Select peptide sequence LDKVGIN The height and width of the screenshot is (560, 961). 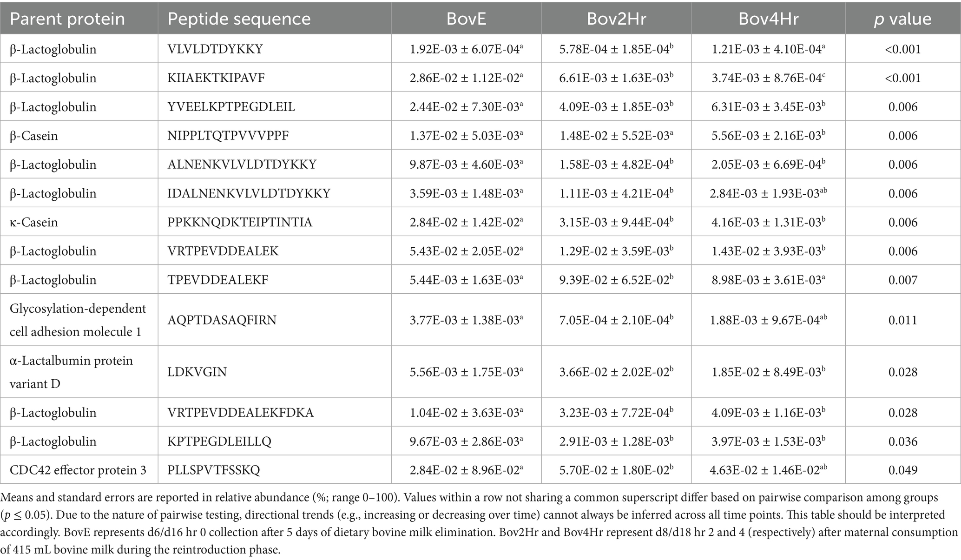coord(197,372)
